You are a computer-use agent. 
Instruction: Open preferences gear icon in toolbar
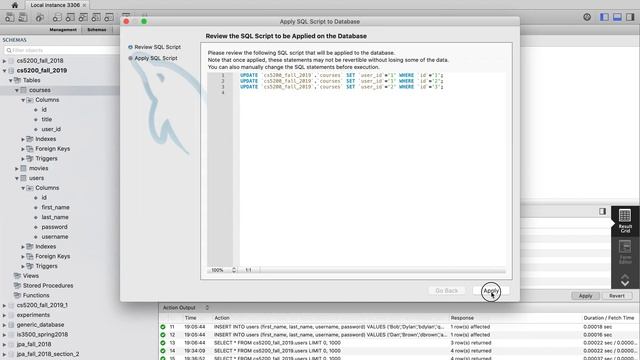pos(587,17)
